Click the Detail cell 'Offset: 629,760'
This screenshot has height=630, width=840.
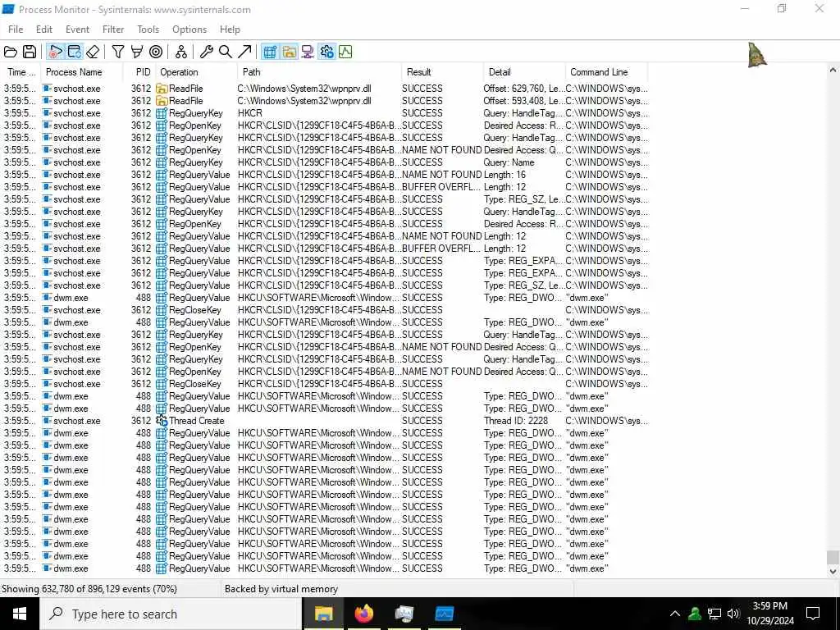tap(523, 89)
